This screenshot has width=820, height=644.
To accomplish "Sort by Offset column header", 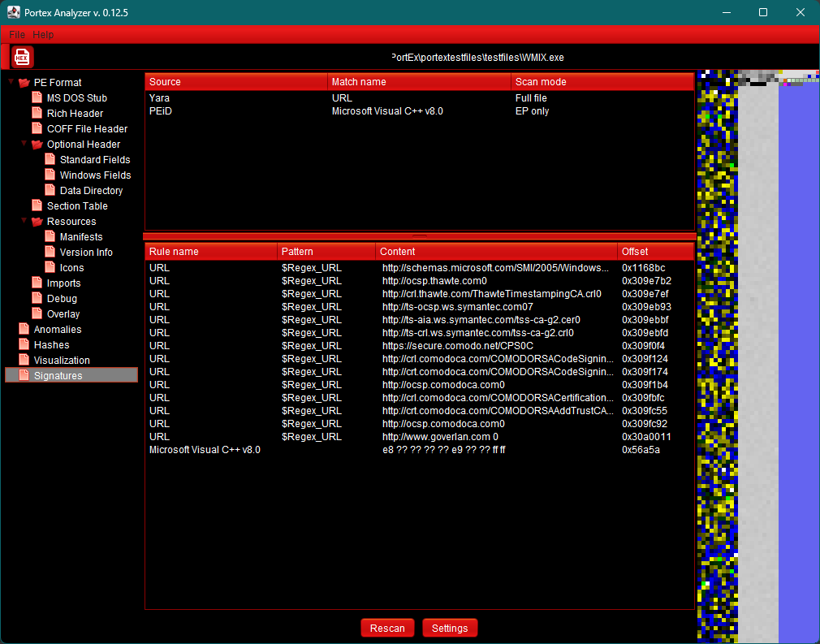I will coord(656,252).
